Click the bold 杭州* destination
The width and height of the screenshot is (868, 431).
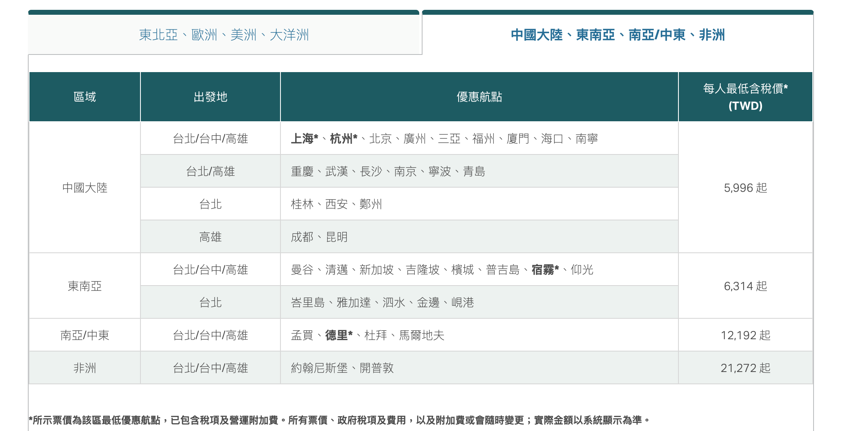[x=344, y=138]
